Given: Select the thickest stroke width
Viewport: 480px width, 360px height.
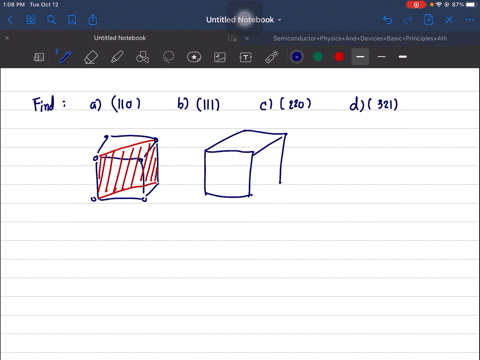Looking at the screenshot, I should coord(403,57).
